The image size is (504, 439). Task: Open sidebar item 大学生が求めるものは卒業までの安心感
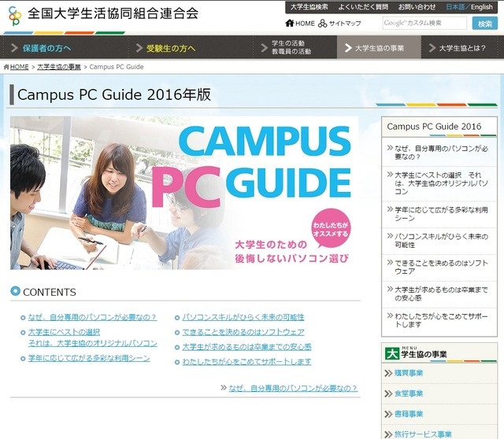pos(439,294)
